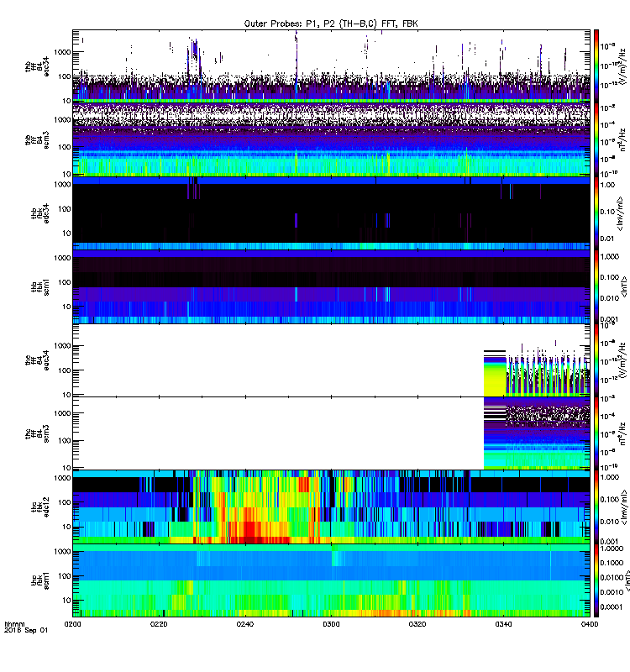Click the thb fff scm3 spectrogram panel
The image size is (630, 672).
(331, 140)
